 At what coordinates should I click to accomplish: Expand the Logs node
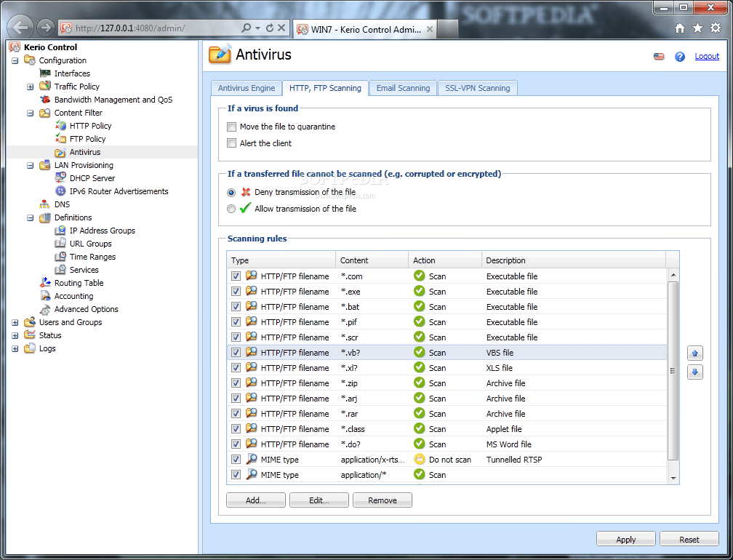(15, 348)
